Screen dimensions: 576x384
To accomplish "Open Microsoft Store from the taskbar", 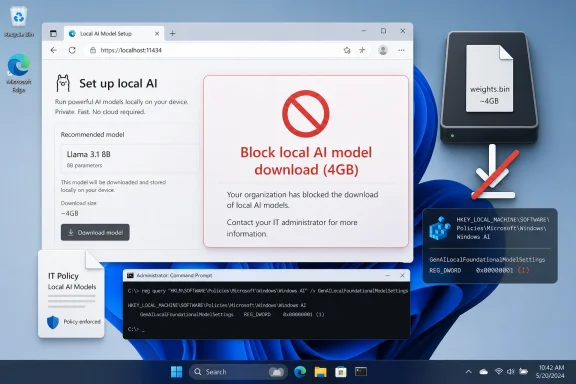I will click(x=341, y=372).
